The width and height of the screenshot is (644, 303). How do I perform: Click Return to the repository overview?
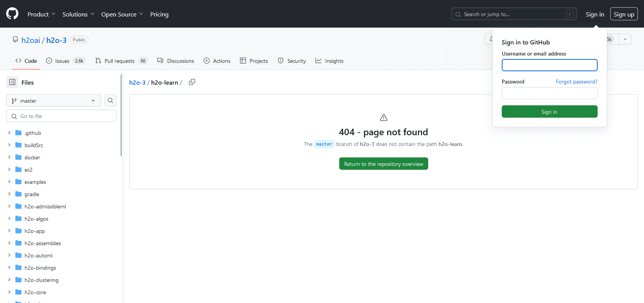[384, 164]
